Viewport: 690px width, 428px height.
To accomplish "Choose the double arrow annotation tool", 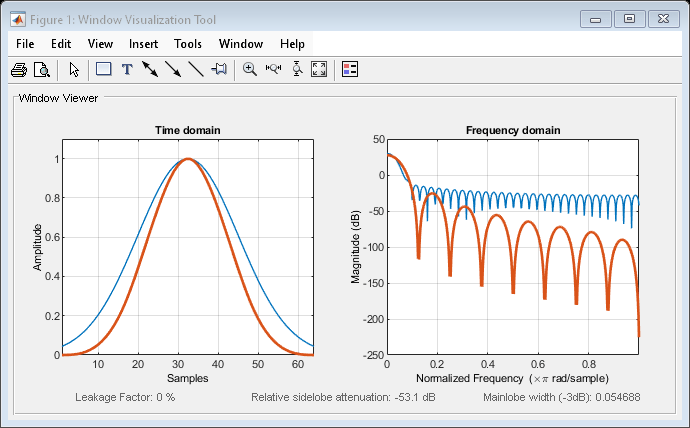I will (150, 70).
